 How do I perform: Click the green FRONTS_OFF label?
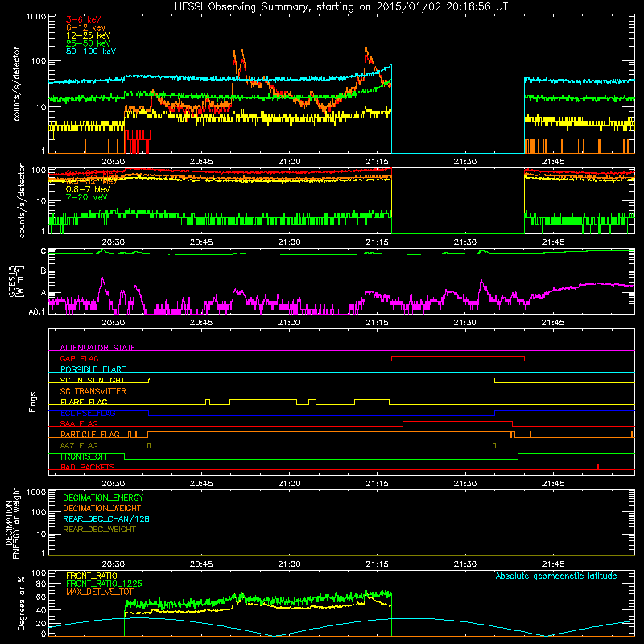(85, 456)
